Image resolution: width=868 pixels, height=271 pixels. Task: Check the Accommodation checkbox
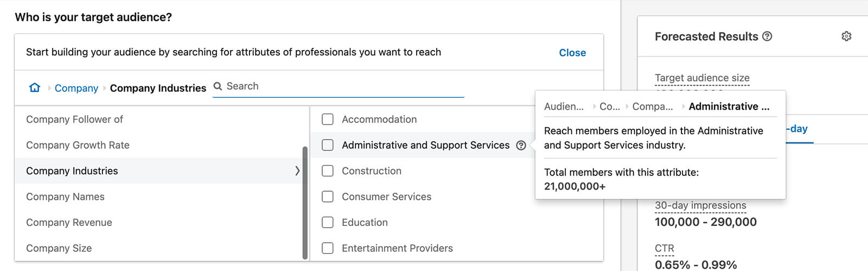click(328, 119)
